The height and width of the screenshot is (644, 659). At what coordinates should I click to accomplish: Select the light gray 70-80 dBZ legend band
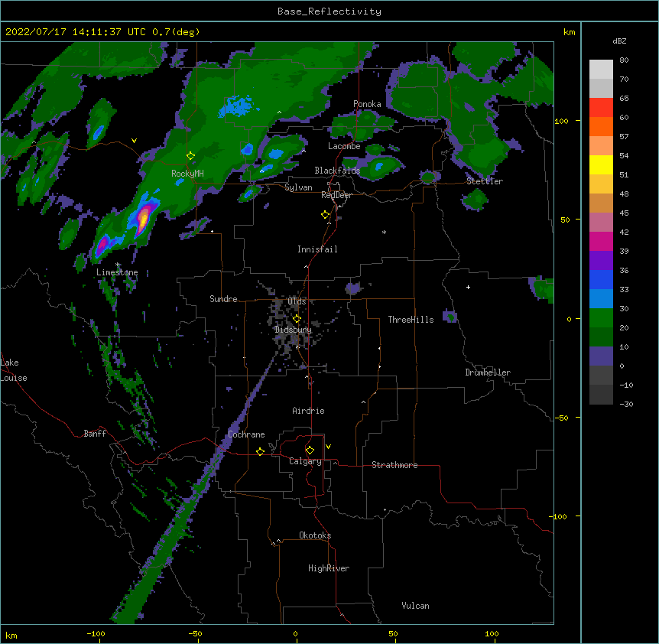click(601, 70)
